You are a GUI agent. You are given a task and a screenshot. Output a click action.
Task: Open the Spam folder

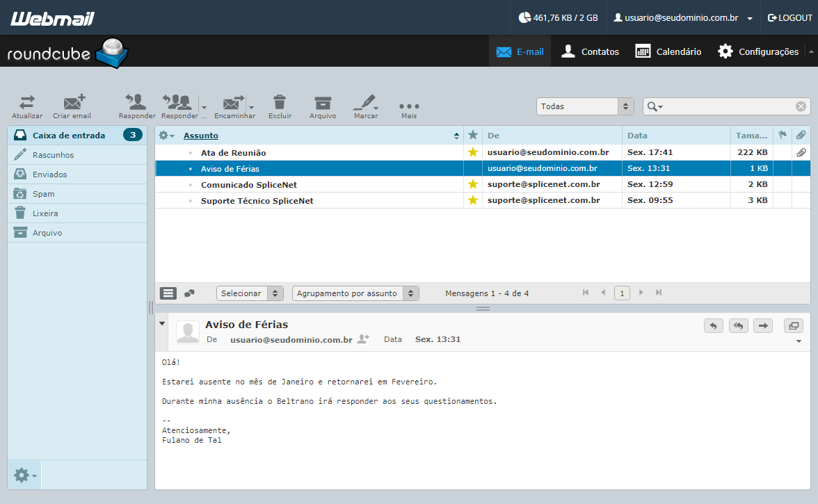[x=77, y=194]
